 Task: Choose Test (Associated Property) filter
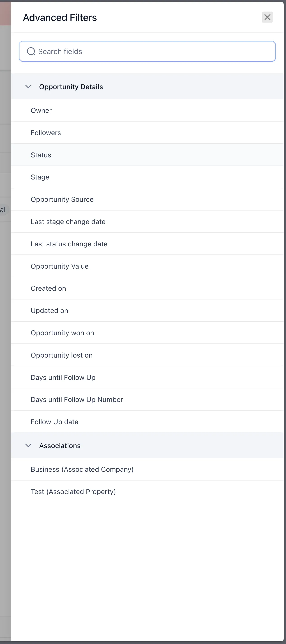(x=147, y=492)
